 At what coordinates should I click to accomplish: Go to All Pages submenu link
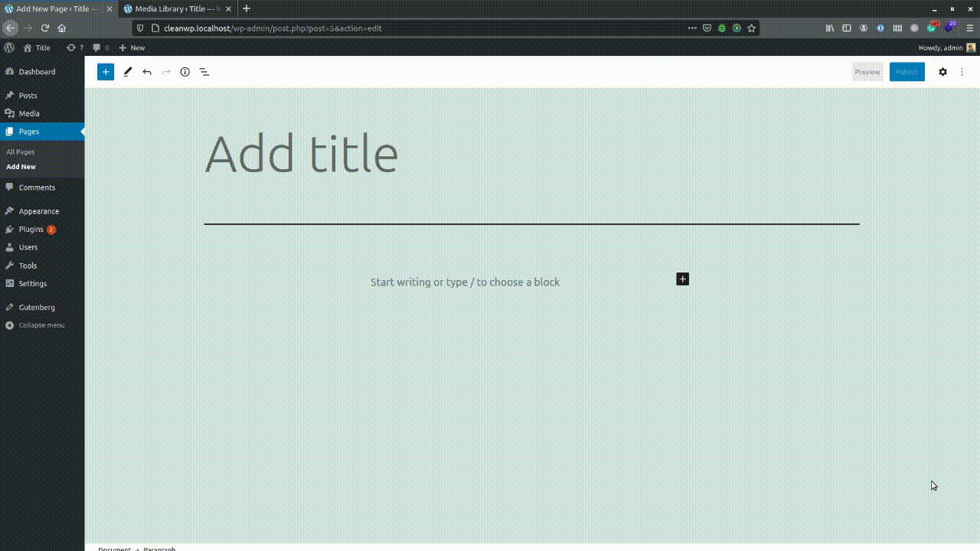tap(21, 152)
